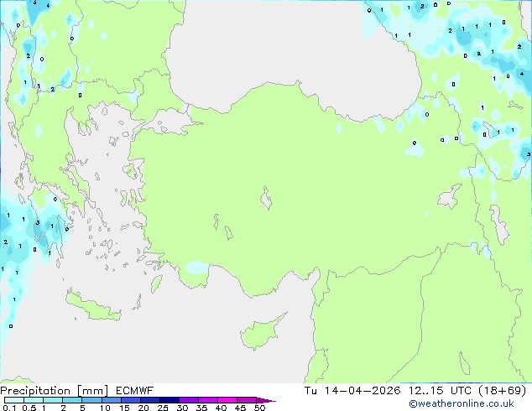Viewport: 532px width, 411px height.
Task: Click the '(18+69)' forecast run text
Action: pos(502,391)
